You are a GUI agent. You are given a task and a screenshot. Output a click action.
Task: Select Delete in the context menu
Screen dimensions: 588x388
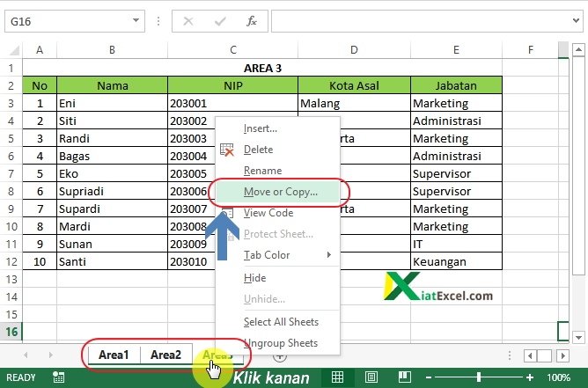tap(258, 150)
